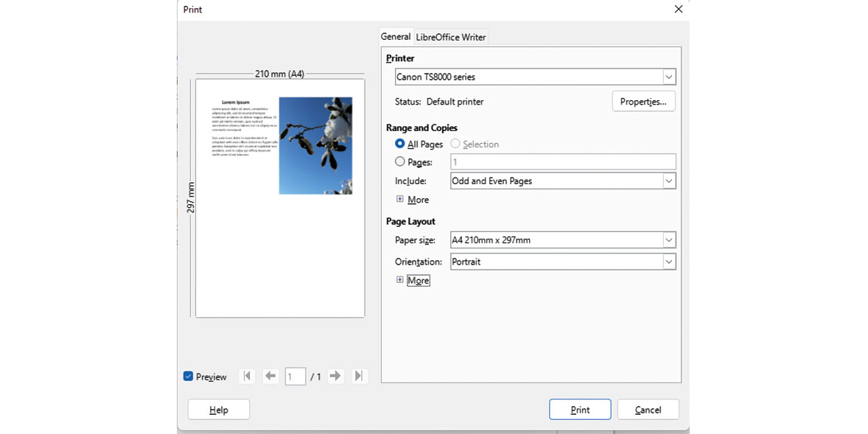Open the printer selection dropdown

point(669,77)
